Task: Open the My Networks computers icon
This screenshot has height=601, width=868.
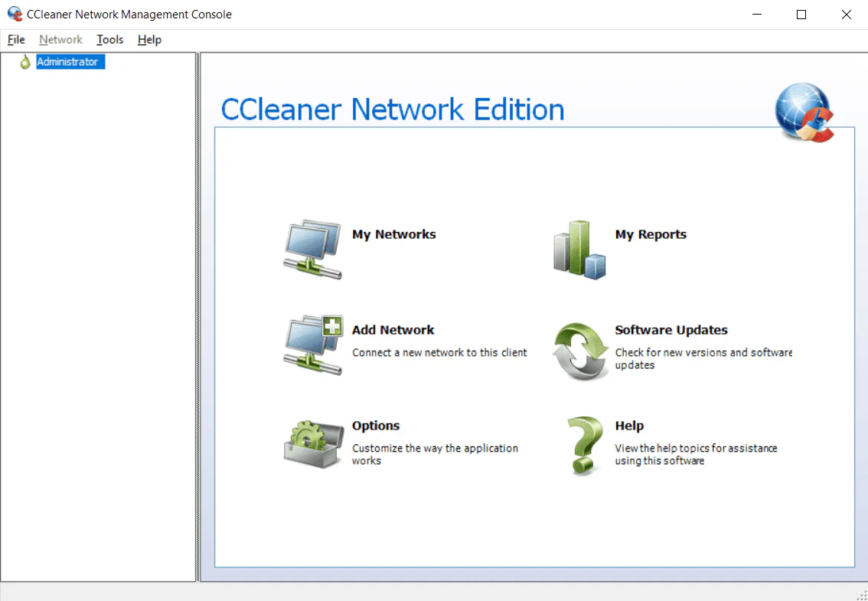Action: tap(313, 250)
